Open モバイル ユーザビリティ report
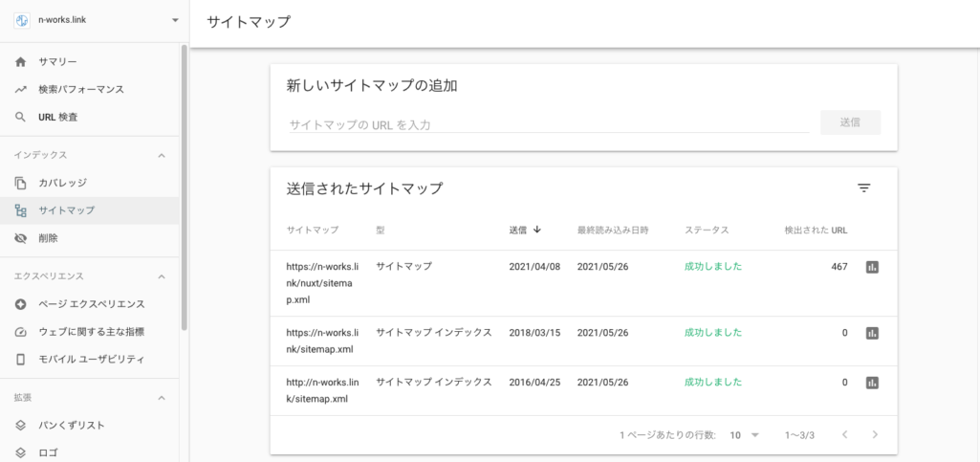Viewport: 980px width, 462px height. (x=91, y=360)
